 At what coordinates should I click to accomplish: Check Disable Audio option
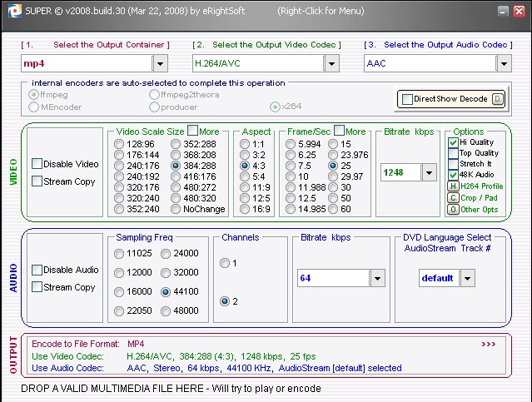pyautogui.click(x=37, y=270)
